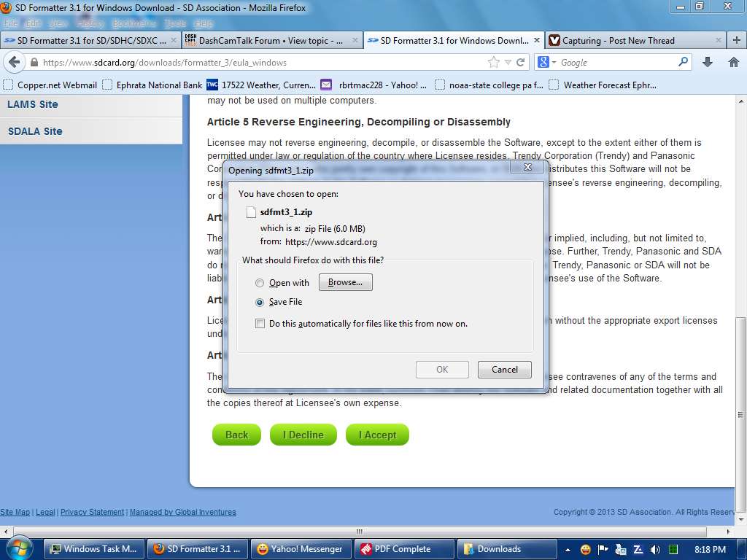Viewport: 747px width, 560px height.
Task: Select the Save File radio option
Action: (x=260, y=302)
